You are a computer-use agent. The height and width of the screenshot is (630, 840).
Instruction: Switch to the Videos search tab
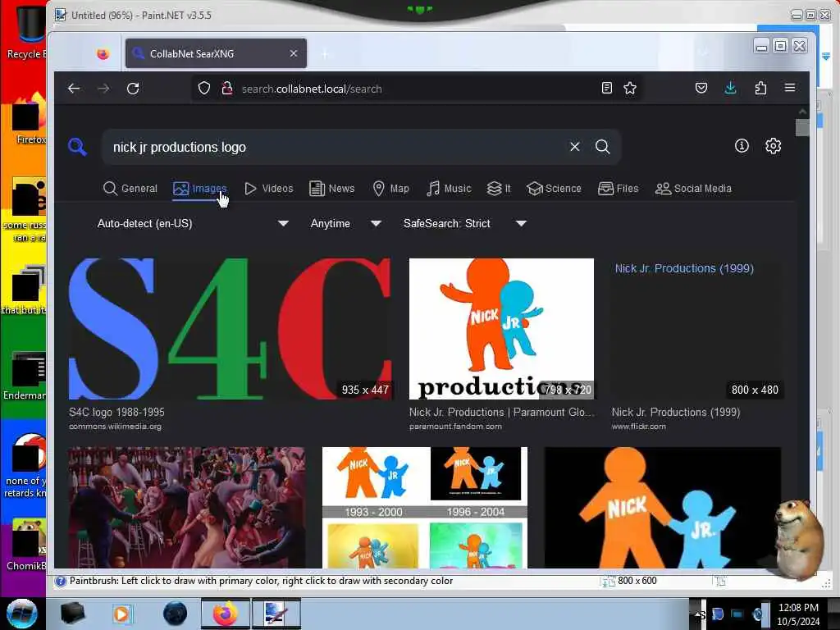coord(269,189)
